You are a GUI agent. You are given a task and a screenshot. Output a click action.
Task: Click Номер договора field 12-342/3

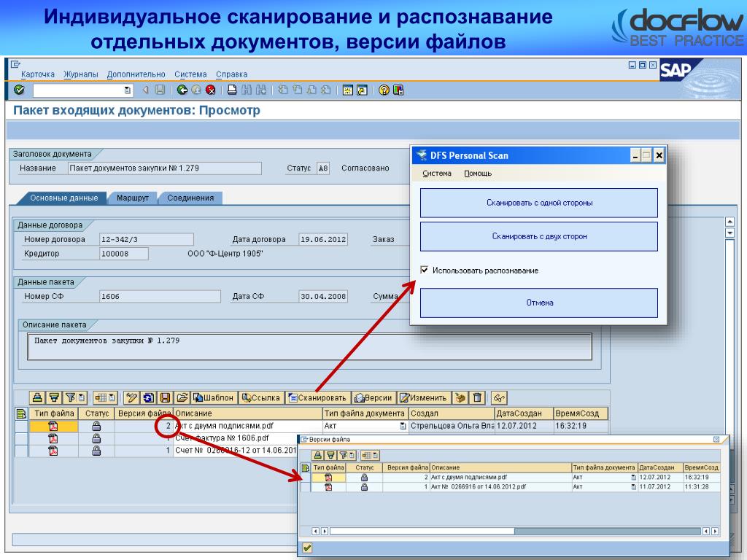[147, 239]
